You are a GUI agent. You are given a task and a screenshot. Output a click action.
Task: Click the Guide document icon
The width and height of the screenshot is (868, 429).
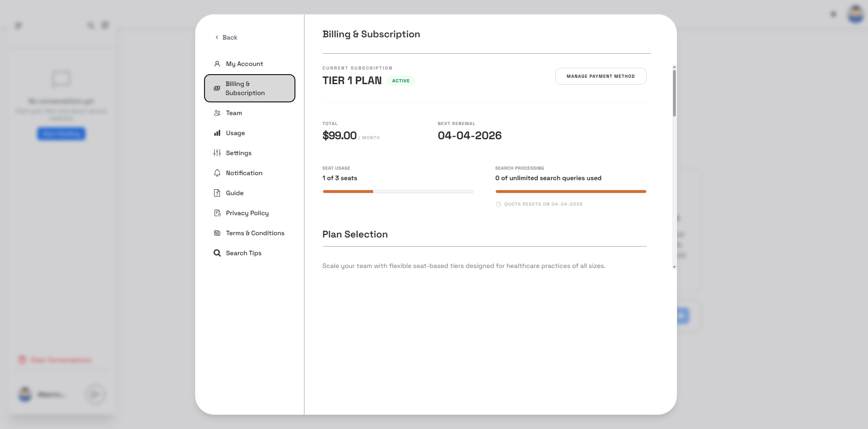point(217,193)
